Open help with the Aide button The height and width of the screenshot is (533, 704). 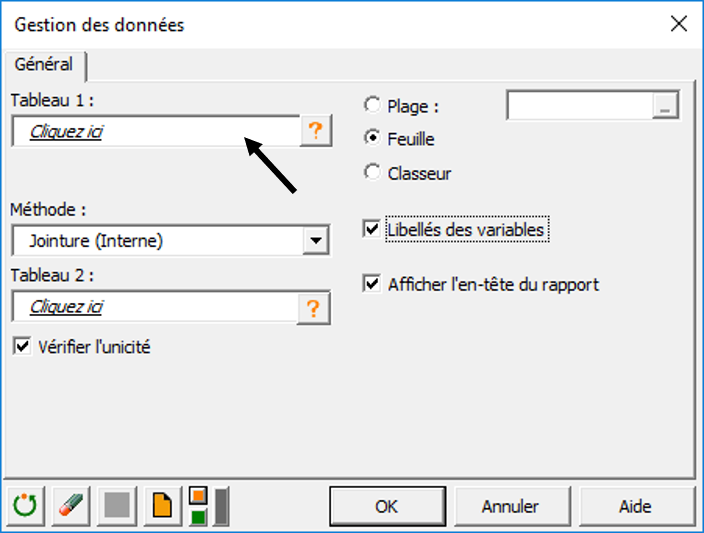[635, 506]
